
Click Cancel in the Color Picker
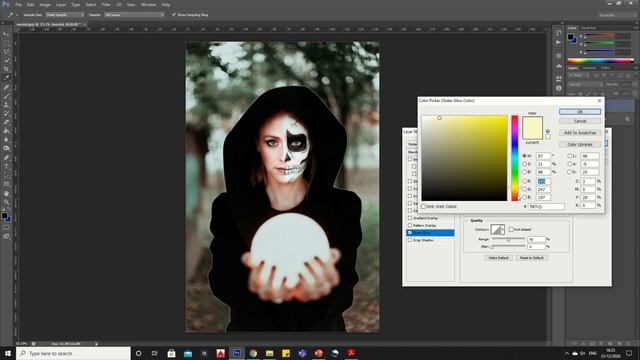pos(580,121)
